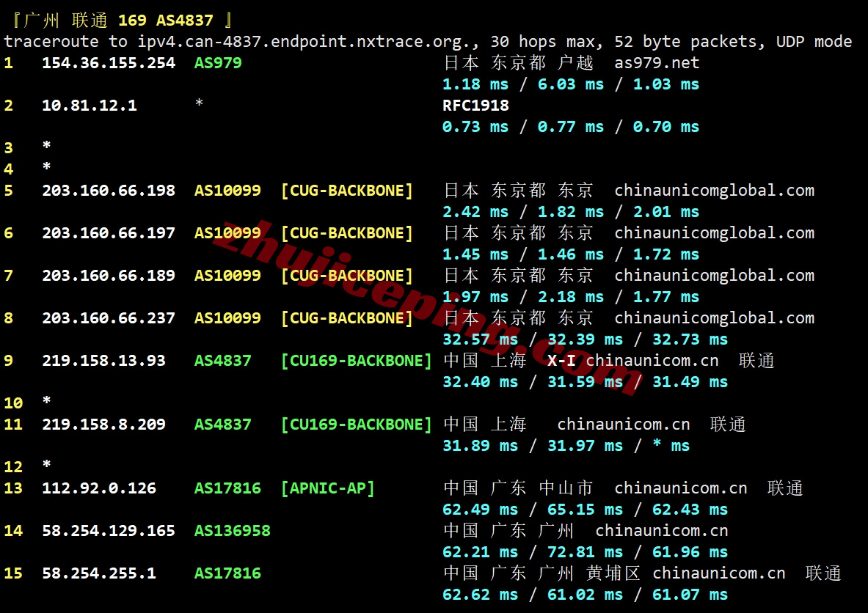Click the as979.net domain text
Image resolution: width=868 pixels, height=613 pixels.
[x=657, y=63]
